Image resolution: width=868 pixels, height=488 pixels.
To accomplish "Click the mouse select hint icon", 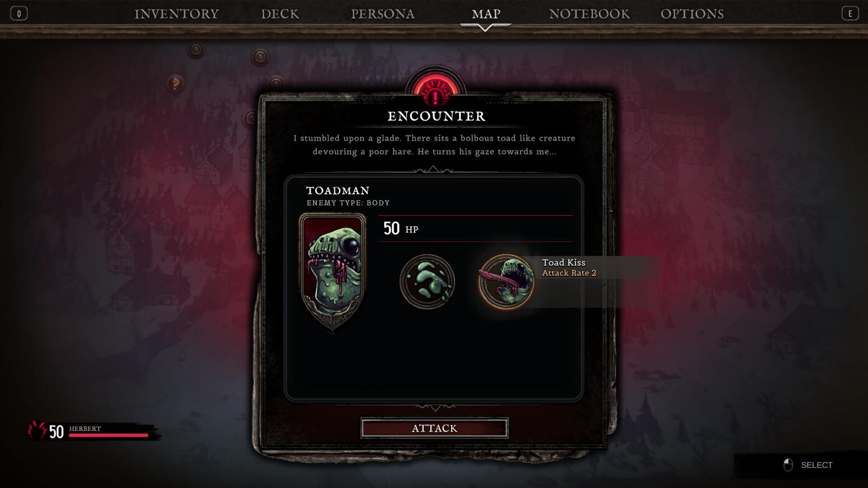I will tap(788, 465).
